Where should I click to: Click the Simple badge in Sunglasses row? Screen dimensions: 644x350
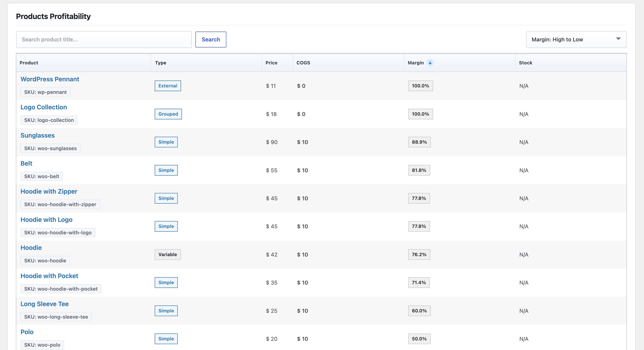(x=166, y=142)
